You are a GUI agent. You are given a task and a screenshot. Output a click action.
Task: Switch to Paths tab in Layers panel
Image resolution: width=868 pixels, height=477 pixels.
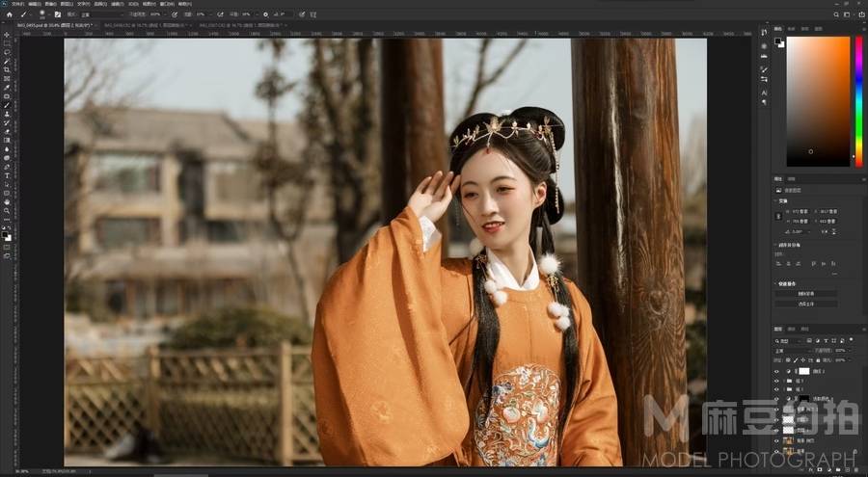pyautogui.click(x=805, y=329)
